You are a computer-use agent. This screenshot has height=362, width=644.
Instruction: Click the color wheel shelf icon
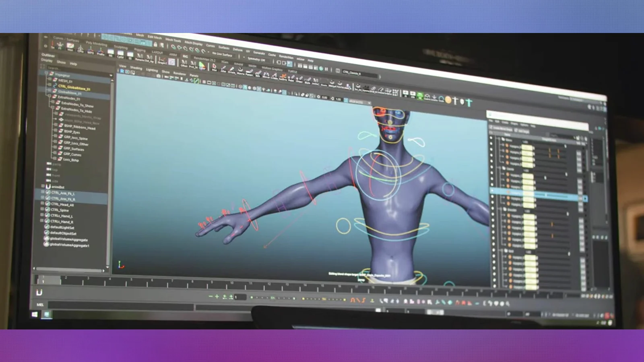(x=202, y=65)
